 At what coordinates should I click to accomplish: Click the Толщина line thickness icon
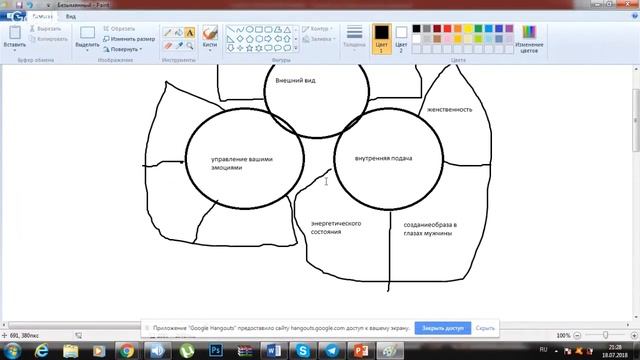point(354,33)
